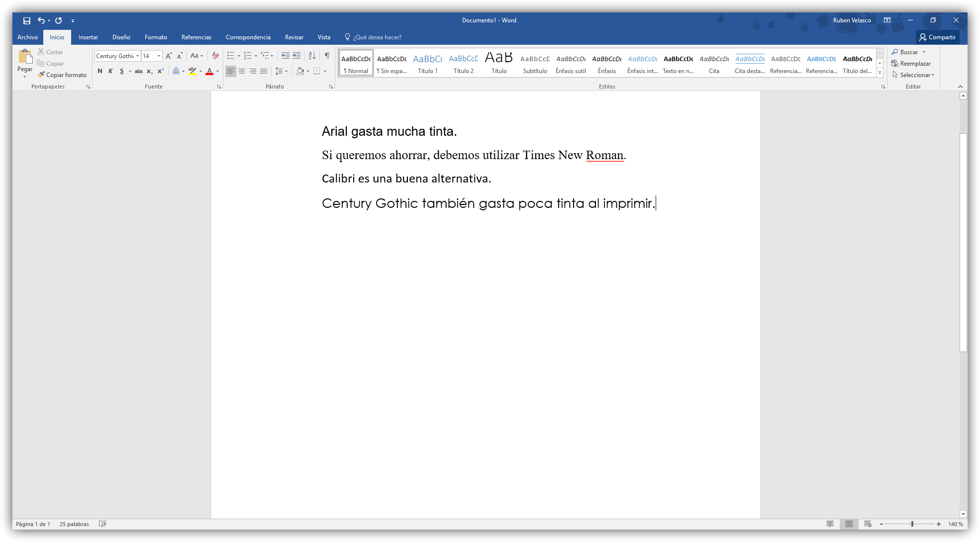This screenshot has height=542, width=980.
Task: Click the Superscript x² icon
Action: (x=160, y=71)
